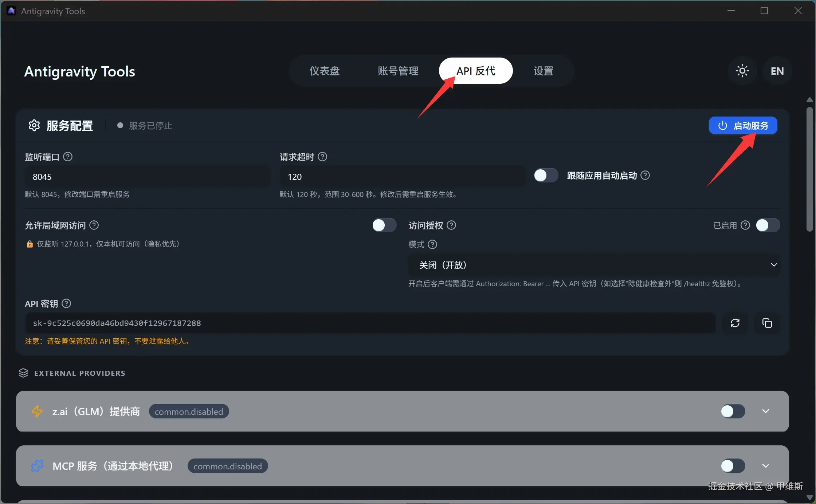Click the 监听端口 input field showing 8045
816x504 pixels.
pos(148,177)
